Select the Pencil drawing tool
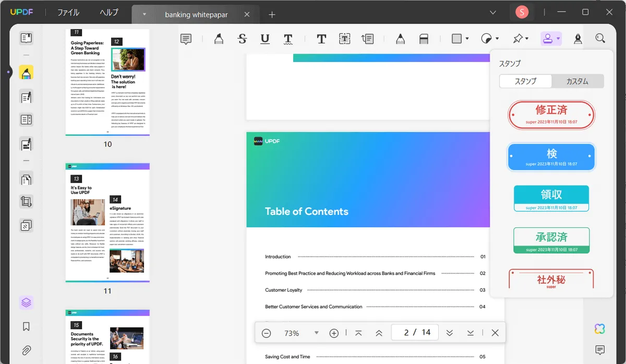 click(x=400, y=39)
